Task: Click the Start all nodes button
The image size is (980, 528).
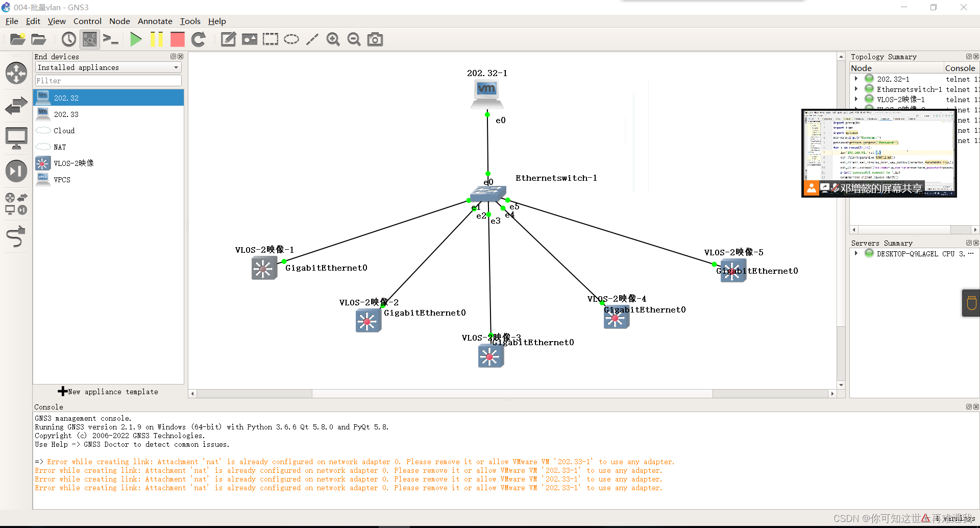Action: [x=135, y=39]
